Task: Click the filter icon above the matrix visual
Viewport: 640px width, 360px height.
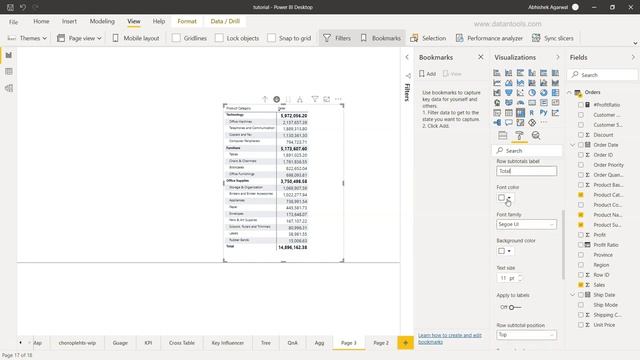Action: coord(315,99)
